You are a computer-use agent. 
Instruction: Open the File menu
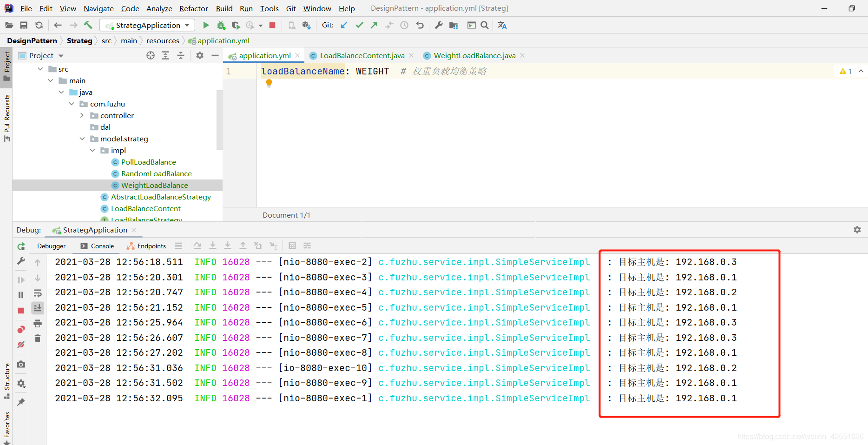pos(26,8)
